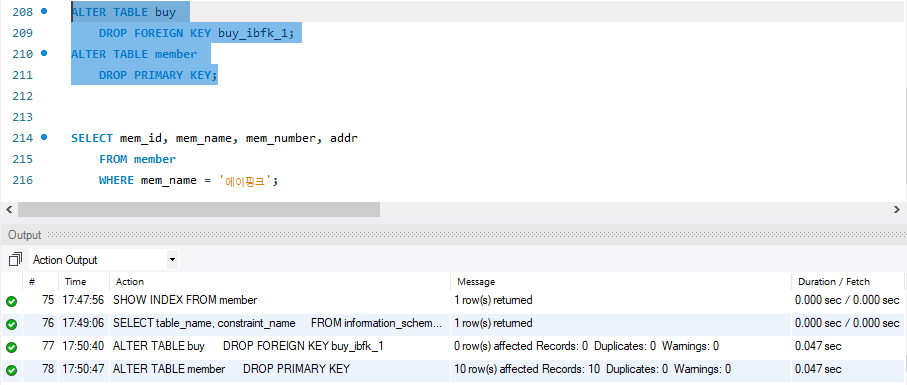This screenshot has height=385, width=907.
Task: Click the Duration / Fetch column header
Action: pos(834,282)
